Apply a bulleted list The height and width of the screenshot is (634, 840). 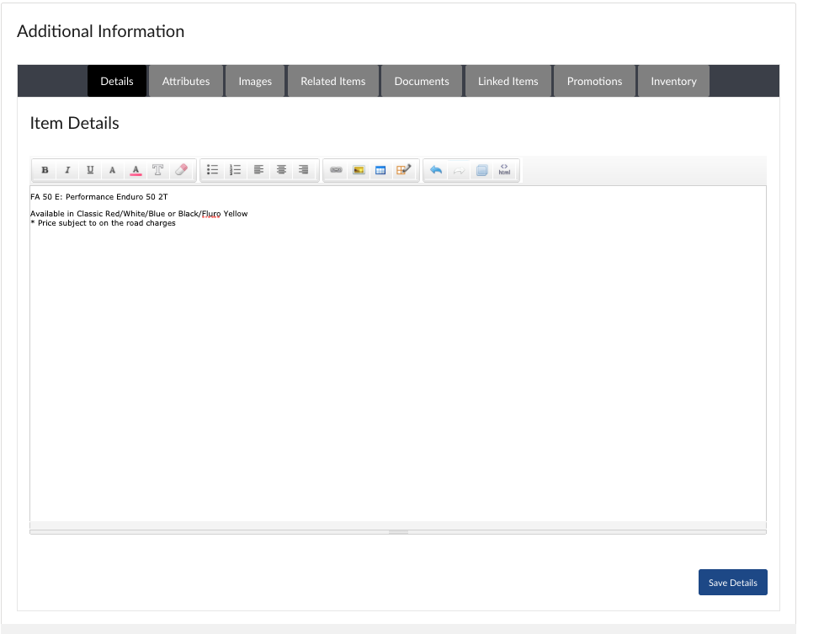pos(212,169)
